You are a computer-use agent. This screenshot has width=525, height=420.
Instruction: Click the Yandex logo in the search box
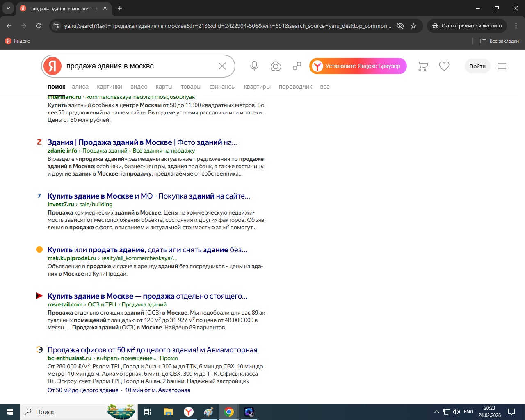click(52, 66)
